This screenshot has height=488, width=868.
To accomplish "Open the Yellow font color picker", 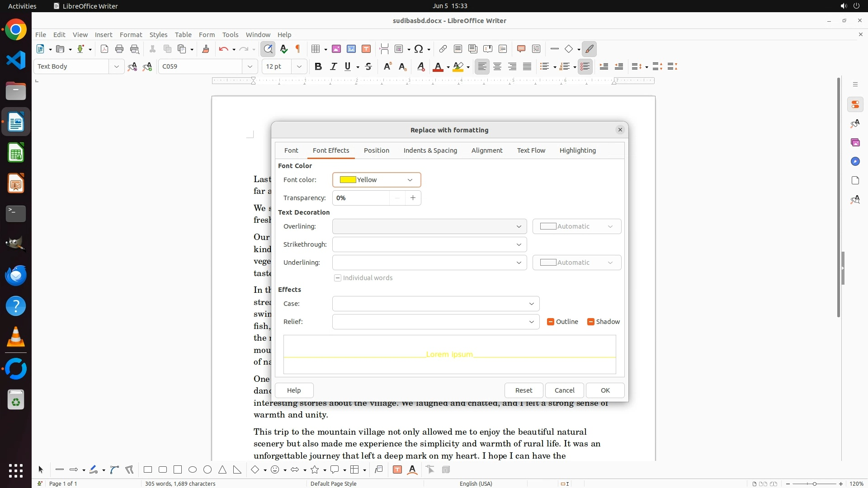I will (x=376, y=180).
